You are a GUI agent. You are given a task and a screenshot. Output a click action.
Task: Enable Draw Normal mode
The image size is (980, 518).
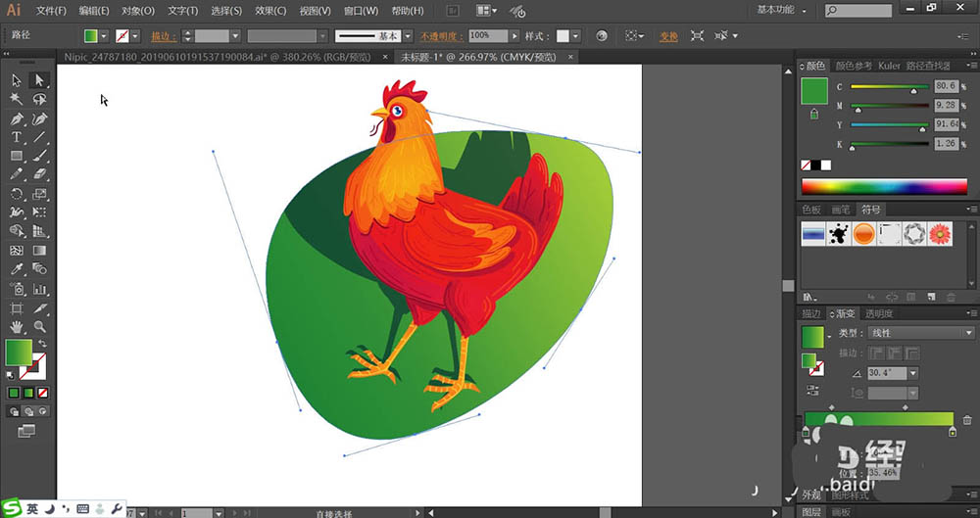coord(14,411)
